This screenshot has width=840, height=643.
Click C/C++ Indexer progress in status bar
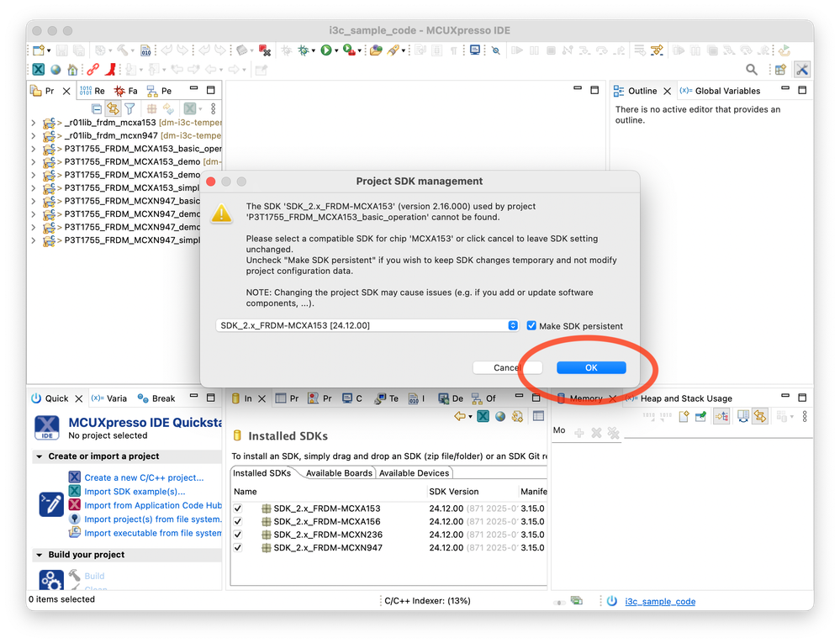[427, 601]
